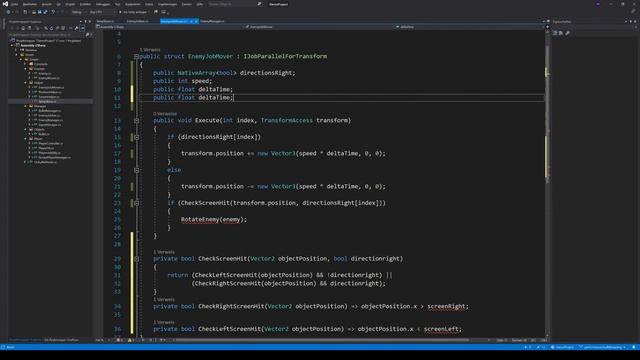
Task: Click the underlined screenLeft identifier
Action: pyautogui.click(x=441, y=329)
